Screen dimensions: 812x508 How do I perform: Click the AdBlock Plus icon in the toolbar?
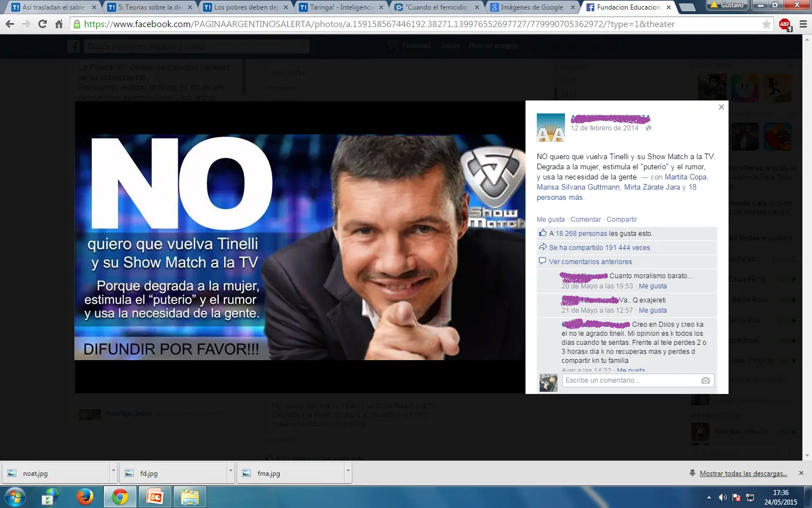(x=785, y=24)
